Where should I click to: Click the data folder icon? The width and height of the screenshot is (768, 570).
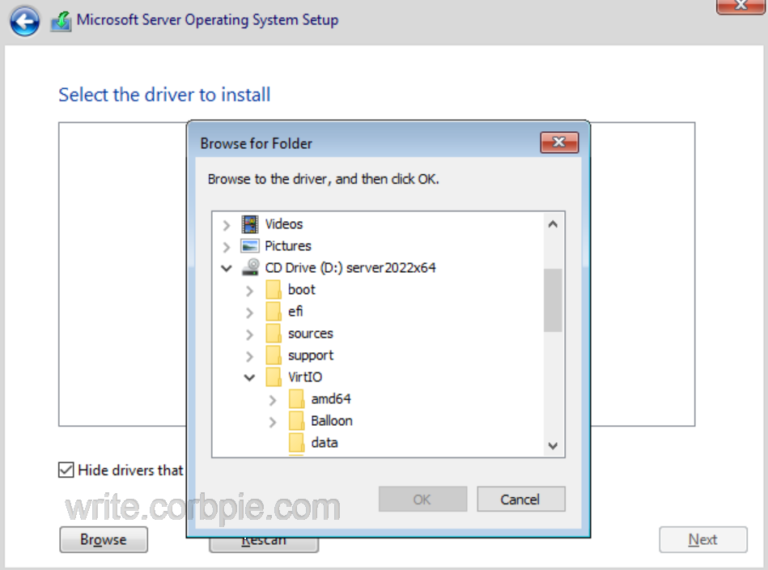coord(296,443)
